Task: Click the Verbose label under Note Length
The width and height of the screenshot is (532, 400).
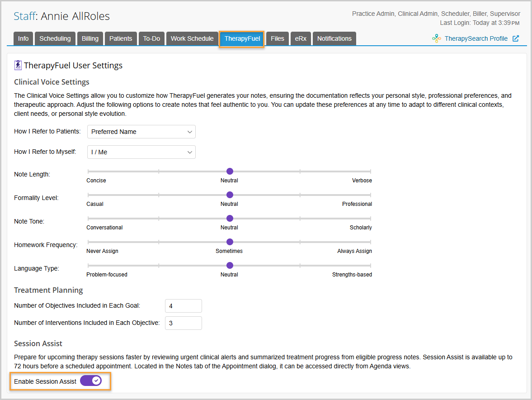Action: (x=362, y=181)
